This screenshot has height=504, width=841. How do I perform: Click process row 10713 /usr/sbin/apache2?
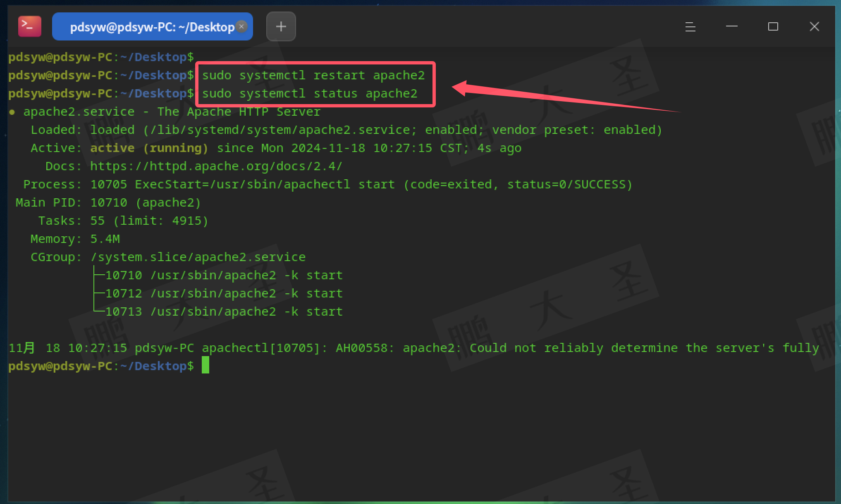click(x=224, y=311)
